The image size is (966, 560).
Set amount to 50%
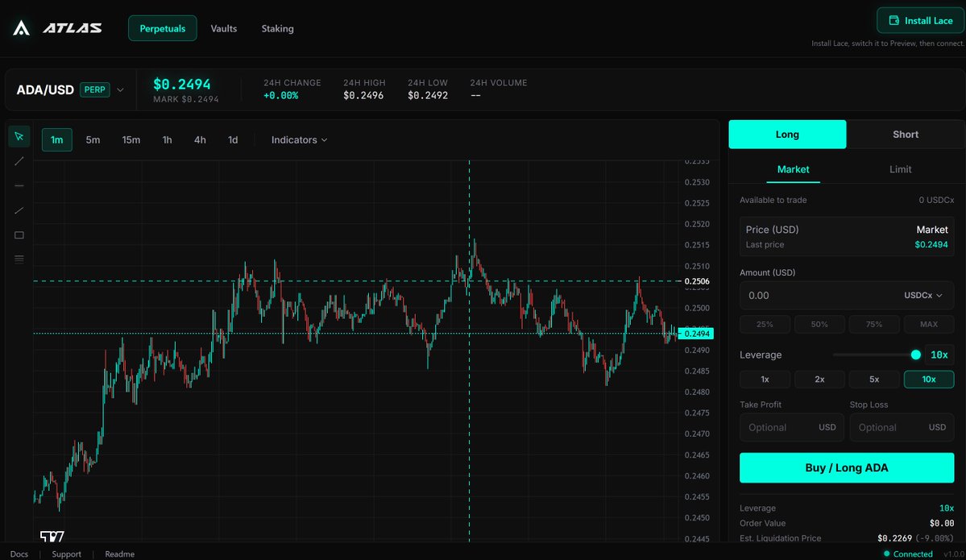coord(819,324)
